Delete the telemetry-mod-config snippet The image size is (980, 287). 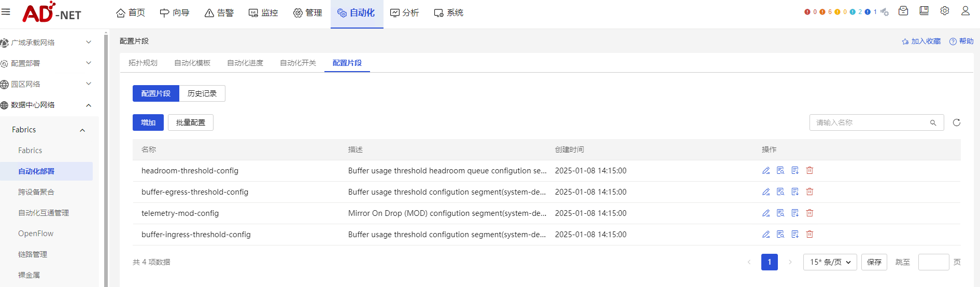[809, 213]
